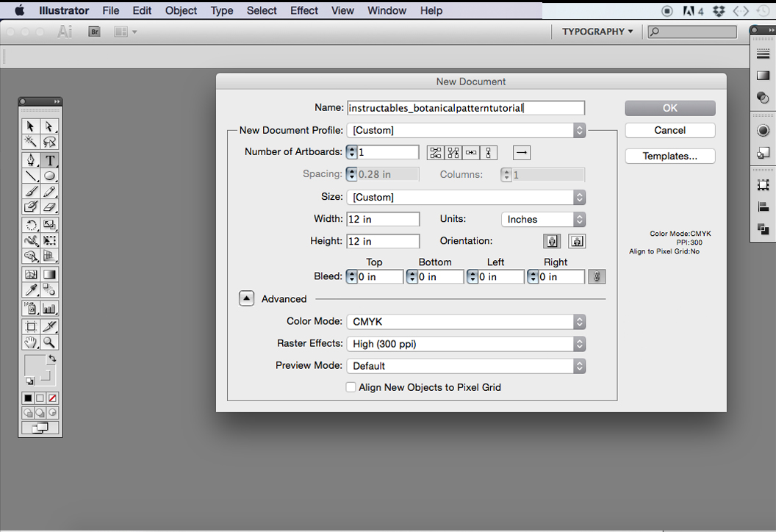Open the Window menu
Image resolution: width=776 pixels, height=532 pixels.
pos(387,10)
